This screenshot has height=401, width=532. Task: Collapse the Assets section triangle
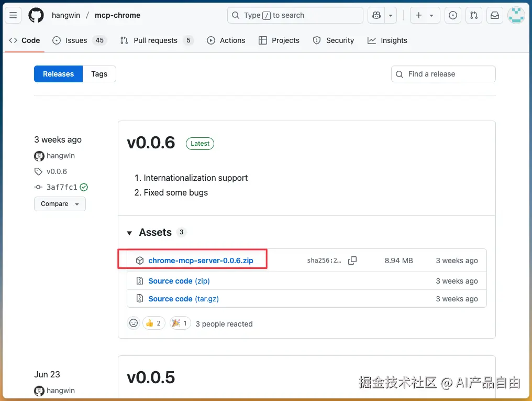click(129, 233)
